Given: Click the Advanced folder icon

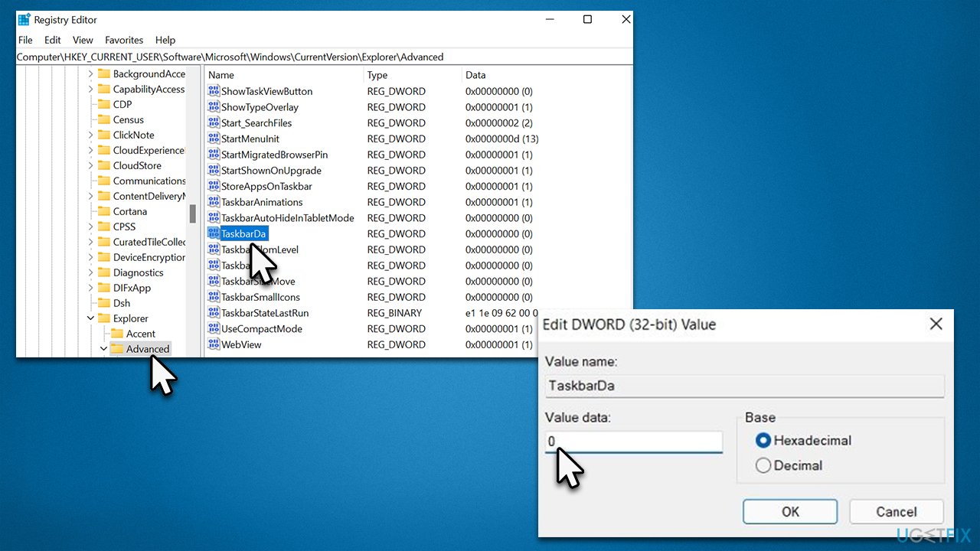Looking at the screenshot, I should [117, 349].
